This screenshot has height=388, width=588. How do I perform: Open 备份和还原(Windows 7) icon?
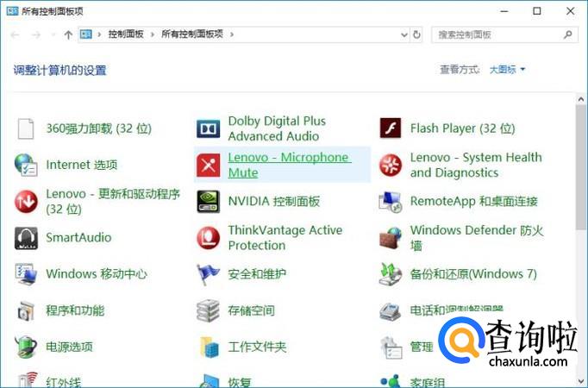[390, 274]
